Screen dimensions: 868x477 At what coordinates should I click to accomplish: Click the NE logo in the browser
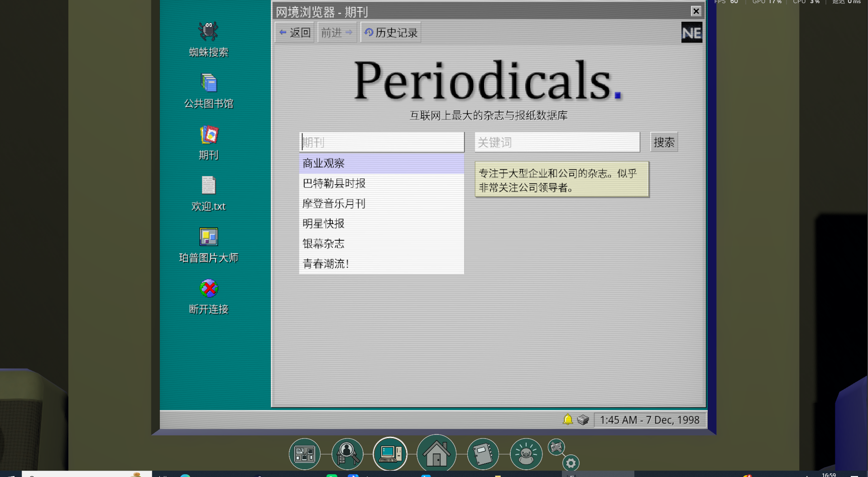692,33
